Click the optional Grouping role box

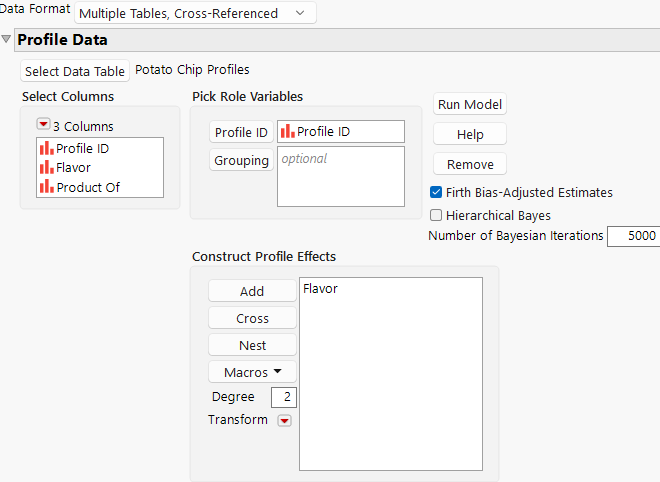(x=341, y=176)
